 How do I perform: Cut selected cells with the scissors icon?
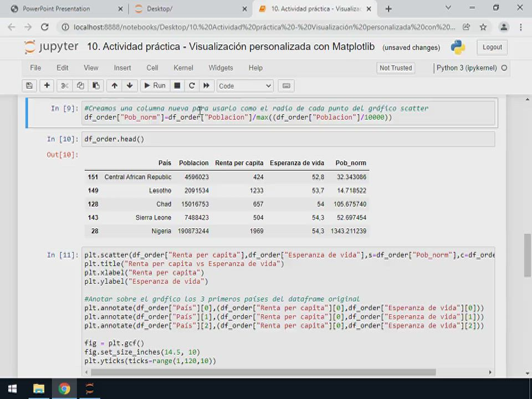pos(65,86)
